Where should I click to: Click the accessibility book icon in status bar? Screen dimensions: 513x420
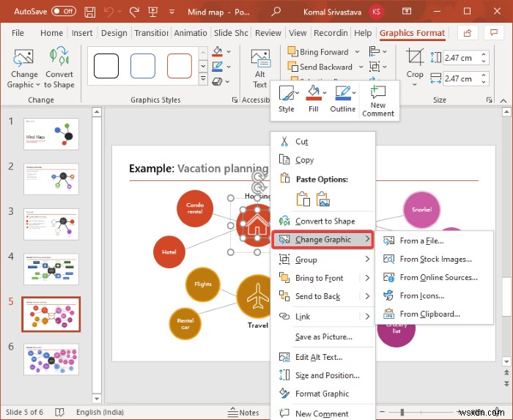tap(59, 412)
